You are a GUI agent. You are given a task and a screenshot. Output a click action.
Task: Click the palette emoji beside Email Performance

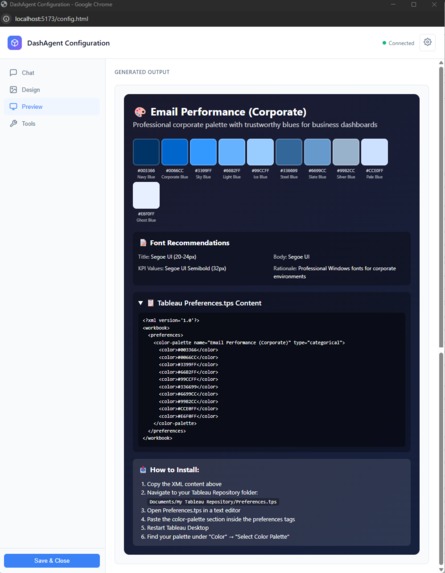pyautogui.click(x=140, y=112)
